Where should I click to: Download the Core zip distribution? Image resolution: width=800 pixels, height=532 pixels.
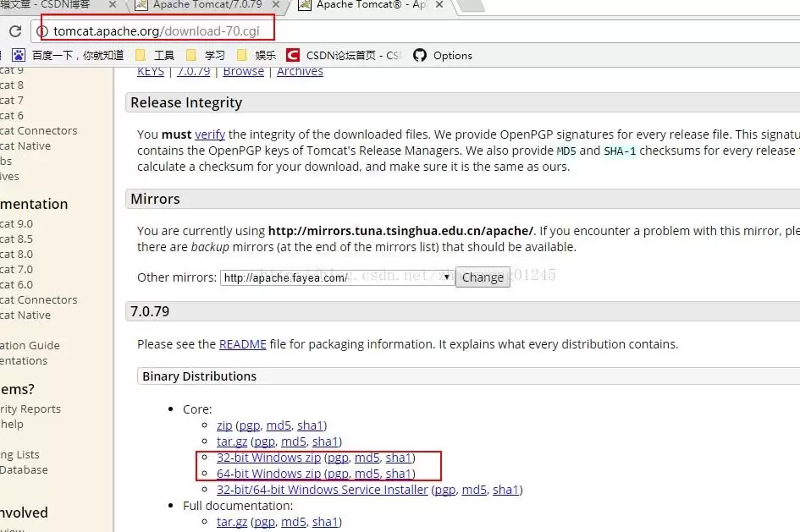(224, 425)
